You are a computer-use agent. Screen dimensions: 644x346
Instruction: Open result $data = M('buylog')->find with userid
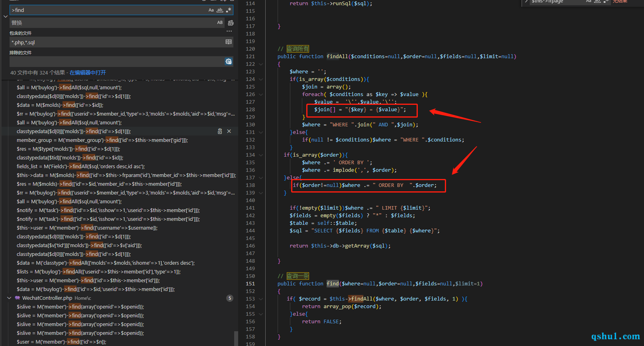[96, 289]
